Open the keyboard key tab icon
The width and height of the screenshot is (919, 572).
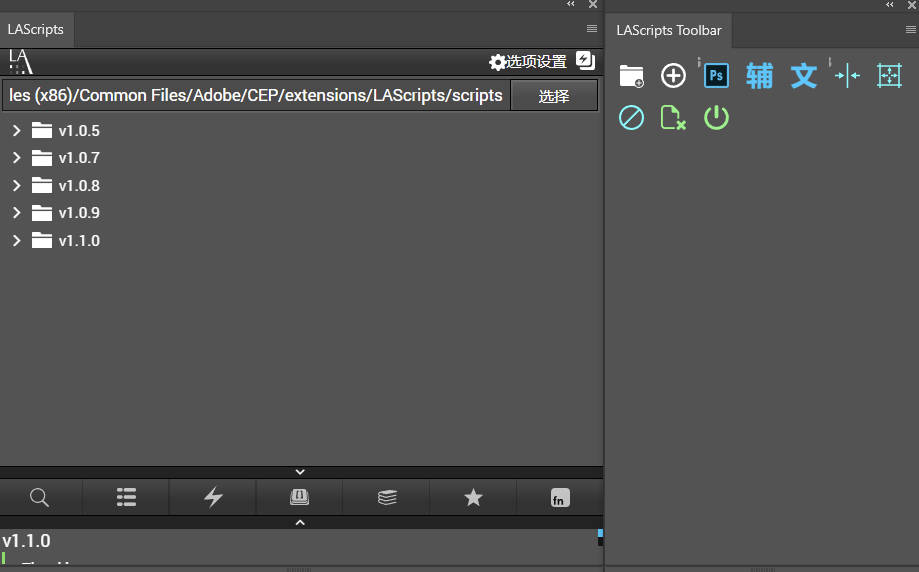tap(299, 498)
